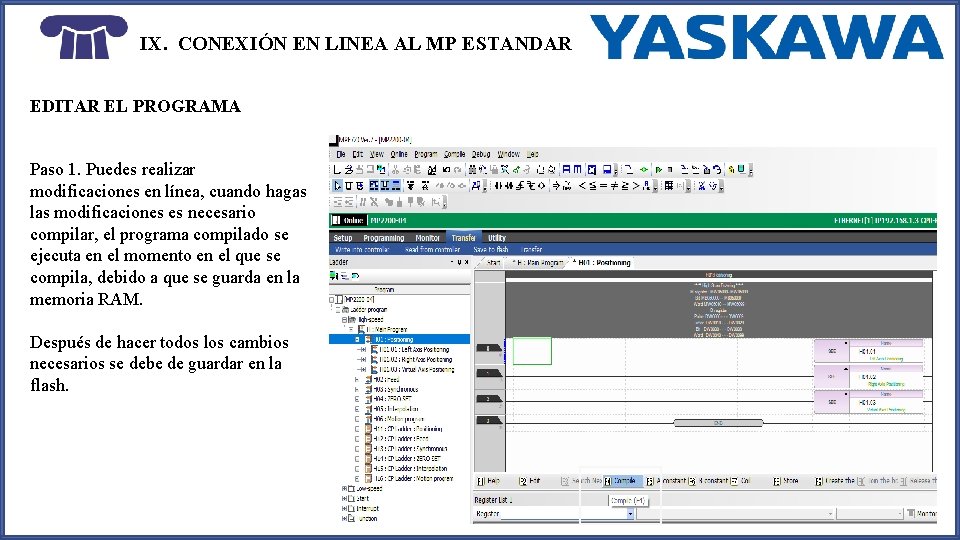Select the H01 : Positioning tree item

[393, 339]
